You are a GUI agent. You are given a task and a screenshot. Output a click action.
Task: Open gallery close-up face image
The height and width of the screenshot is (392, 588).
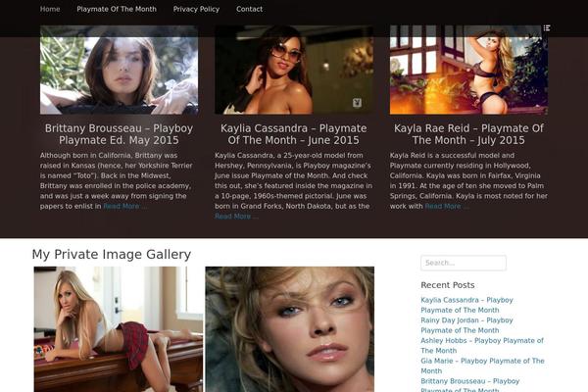tap(290, 329)
